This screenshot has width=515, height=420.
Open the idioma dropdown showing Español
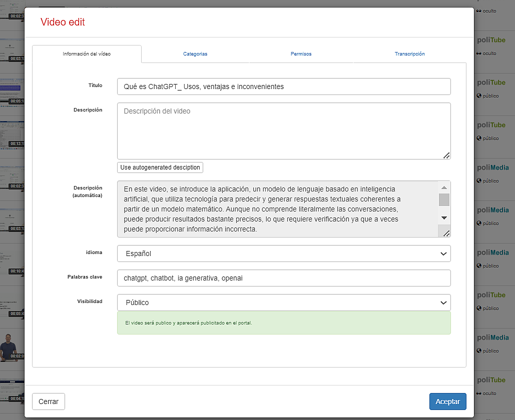point(284,253)
